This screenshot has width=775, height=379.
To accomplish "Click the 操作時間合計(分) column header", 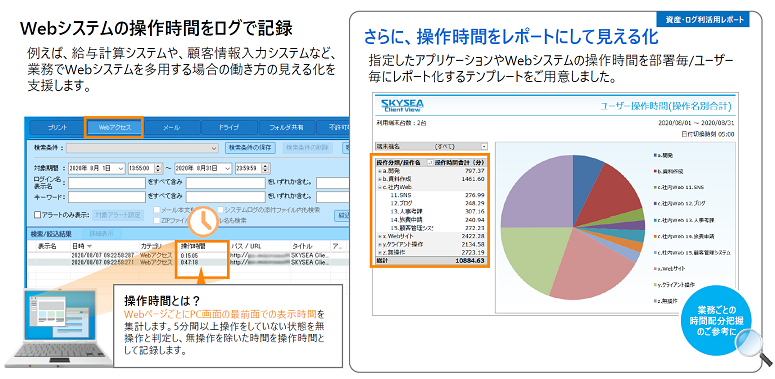I will (460, 162).
